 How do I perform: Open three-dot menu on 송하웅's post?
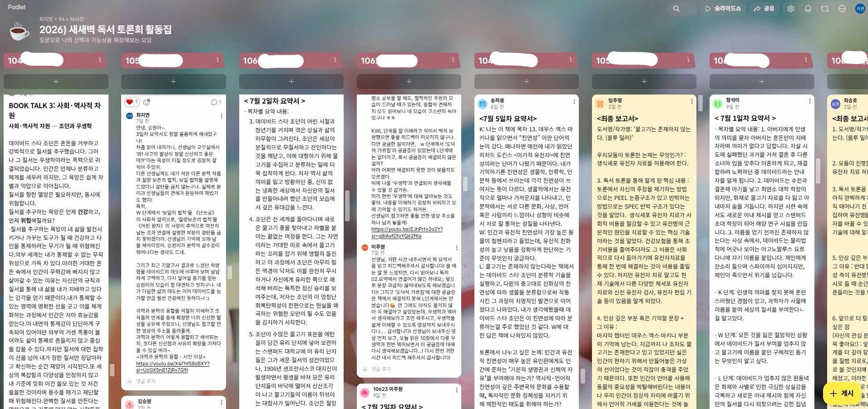pyautogui.click(x=574, y=101)
